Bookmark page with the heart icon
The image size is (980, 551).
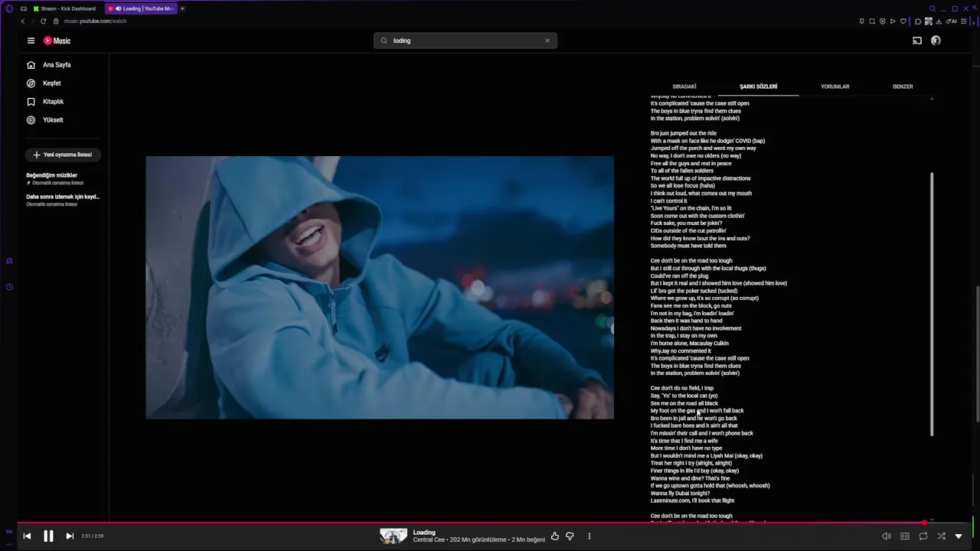click(x=903, y=21)
